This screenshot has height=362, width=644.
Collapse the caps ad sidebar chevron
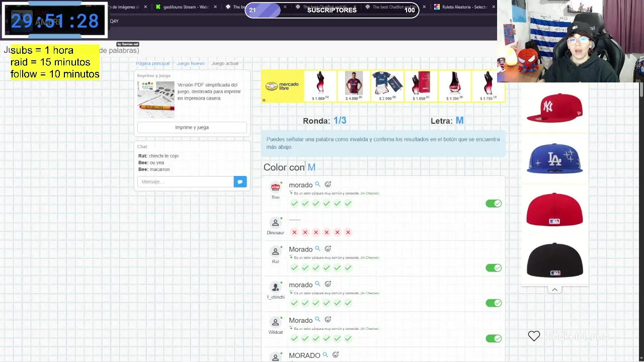point(554,290)
